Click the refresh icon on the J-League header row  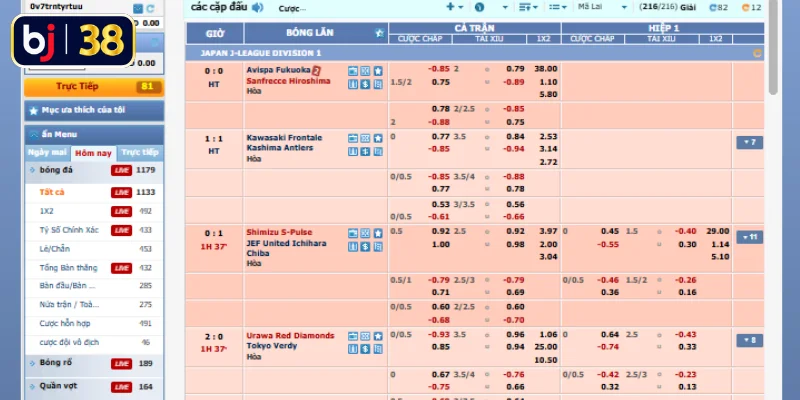[757, 53]
